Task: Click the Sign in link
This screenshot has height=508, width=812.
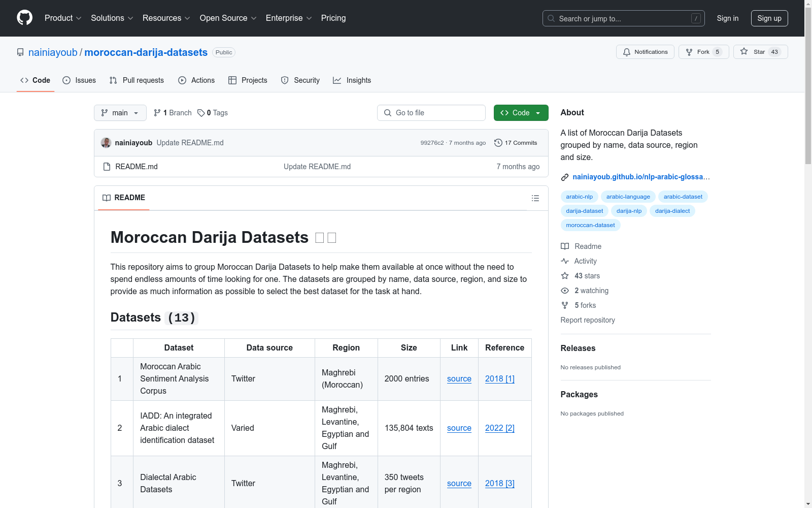Action: (728, 18)
